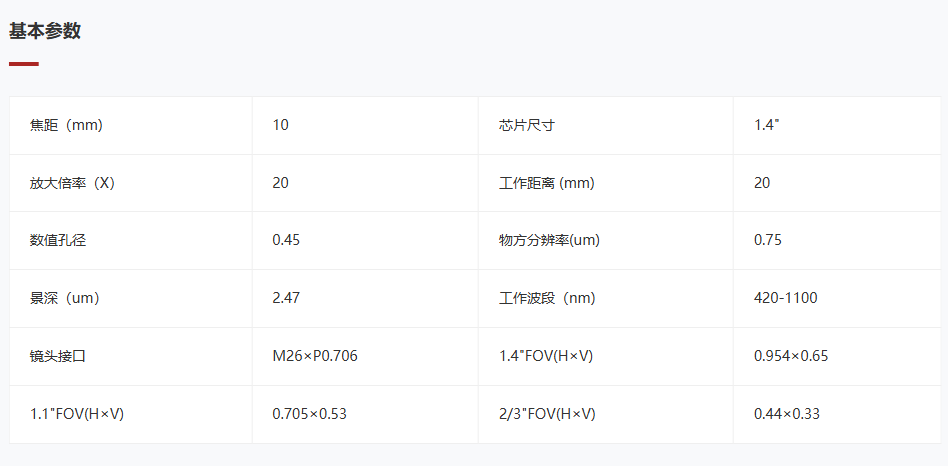Select the depth of field value 2.47
948x466 pixels.
(286, 298)
